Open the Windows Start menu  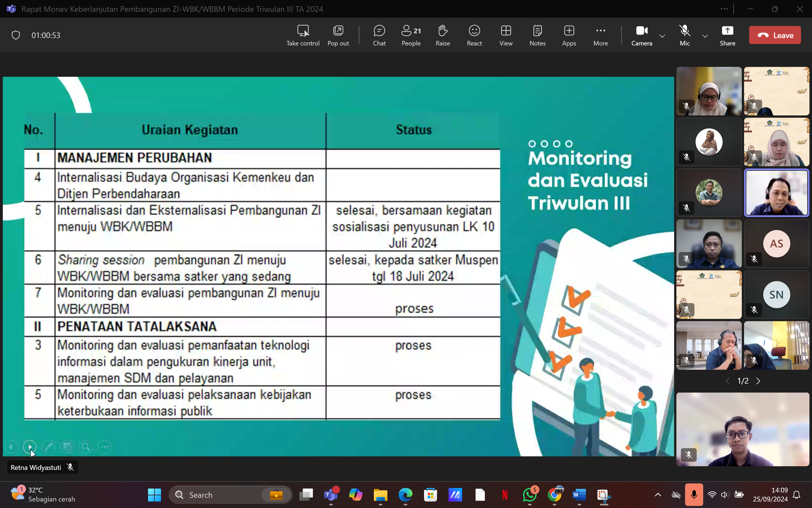(154, 495)
